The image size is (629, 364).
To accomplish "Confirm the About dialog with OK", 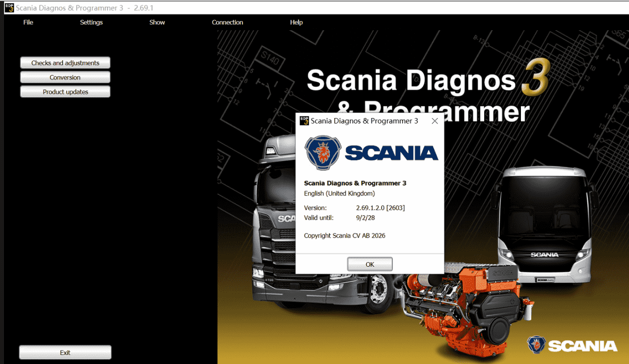I will pyautogui.click(x=370, y=264).
